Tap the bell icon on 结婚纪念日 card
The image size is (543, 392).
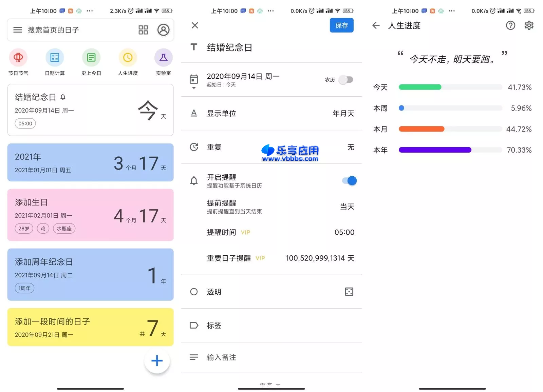tap(63, 97)
